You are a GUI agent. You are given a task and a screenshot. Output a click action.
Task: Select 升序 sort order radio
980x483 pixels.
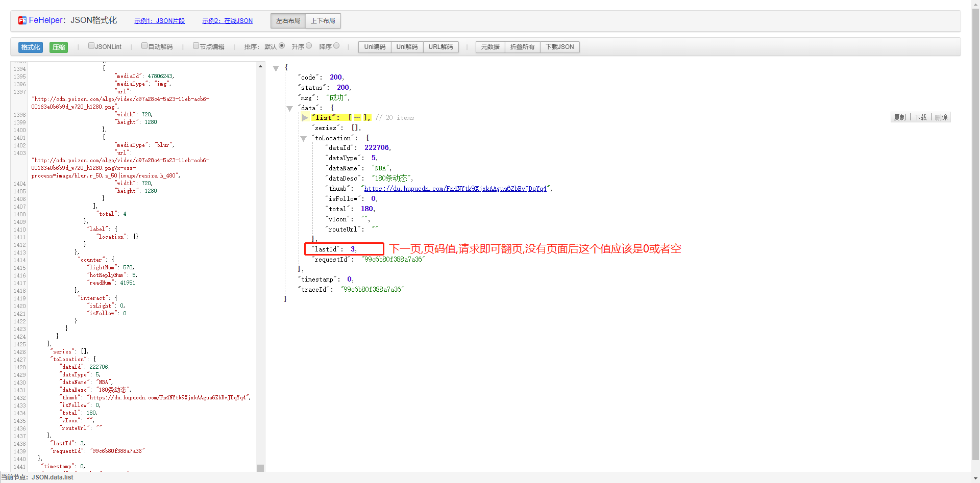309,46
